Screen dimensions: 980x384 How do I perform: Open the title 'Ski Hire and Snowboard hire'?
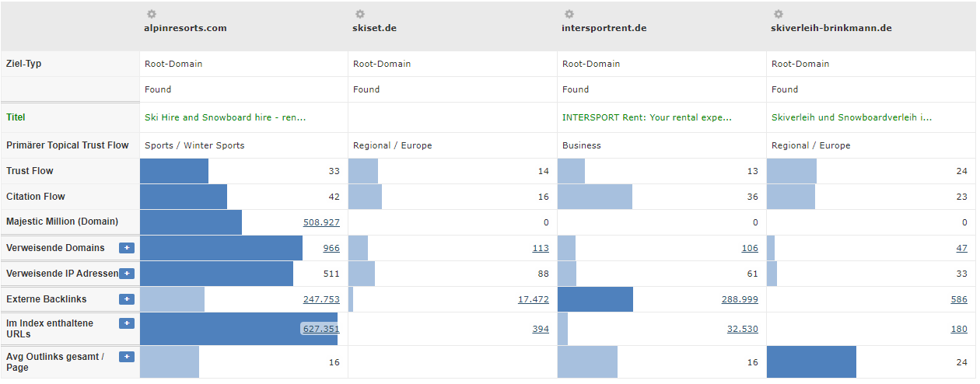225,117
